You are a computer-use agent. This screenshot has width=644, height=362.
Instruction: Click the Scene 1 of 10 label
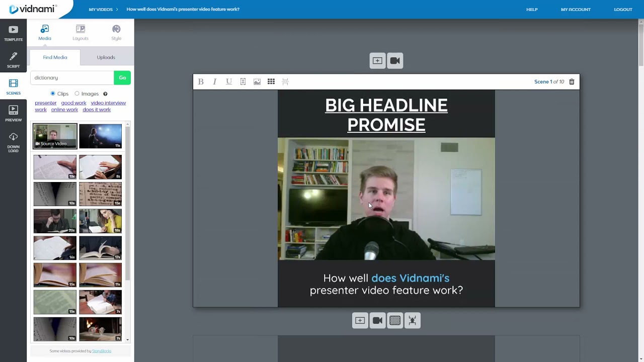point(549,81)
